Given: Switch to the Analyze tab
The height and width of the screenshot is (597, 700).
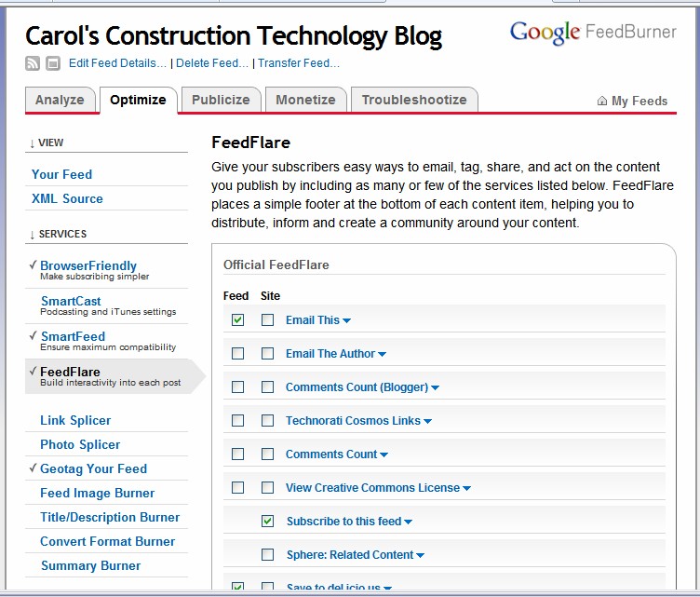Looking at the screenshot, I should click(x=60, y=100).
